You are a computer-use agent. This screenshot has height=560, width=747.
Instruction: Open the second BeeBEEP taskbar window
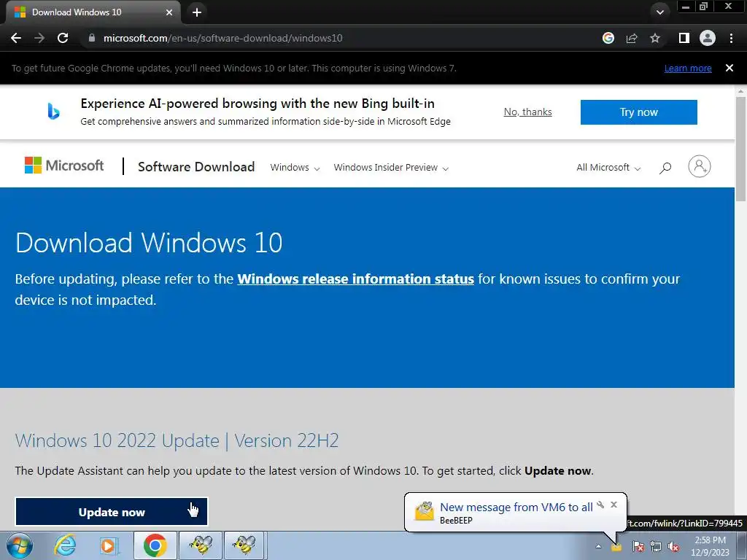click(x=244, y=545)
